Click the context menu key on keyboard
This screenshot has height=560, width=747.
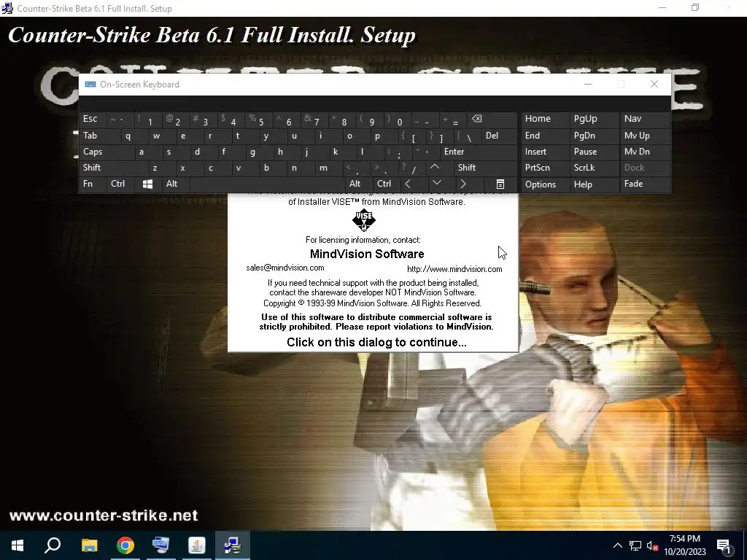point(500,184)
